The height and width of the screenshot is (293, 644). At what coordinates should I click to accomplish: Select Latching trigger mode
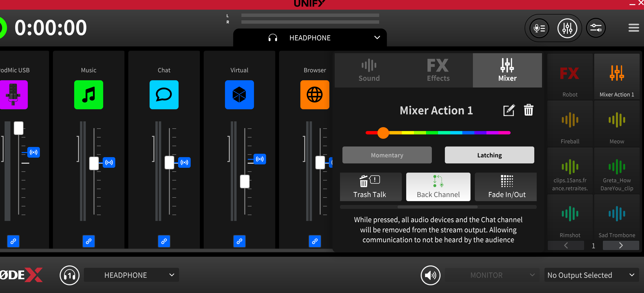[490, 155]
